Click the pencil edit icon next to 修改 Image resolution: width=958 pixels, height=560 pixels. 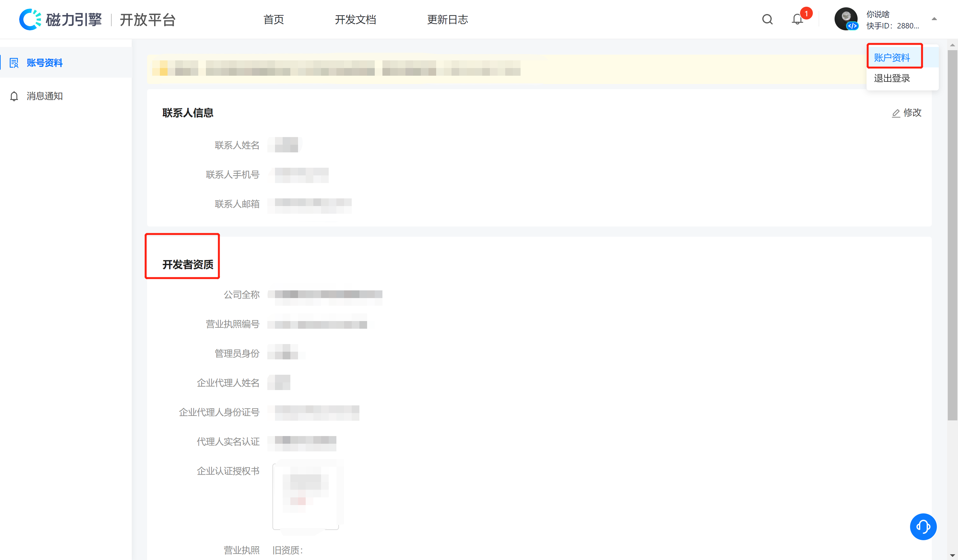point(896,113)
